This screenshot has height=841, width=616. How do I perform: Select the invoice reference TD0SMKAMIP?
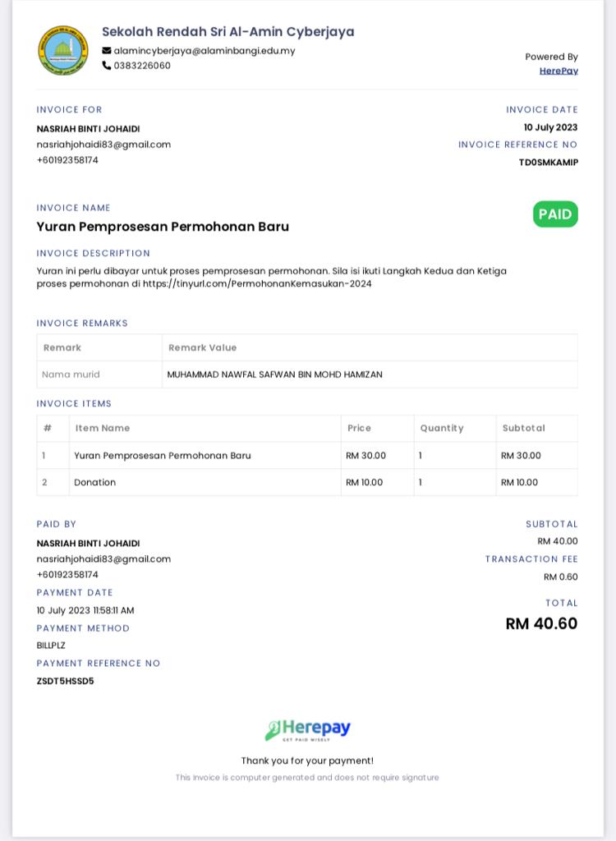[549, 163]
